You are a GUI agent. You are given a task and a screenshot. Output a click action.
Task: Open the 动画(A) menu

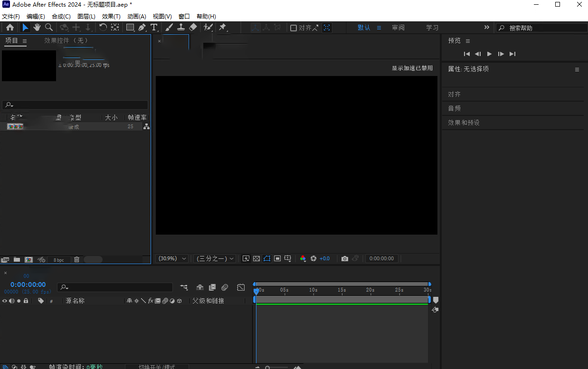[137, 16]
